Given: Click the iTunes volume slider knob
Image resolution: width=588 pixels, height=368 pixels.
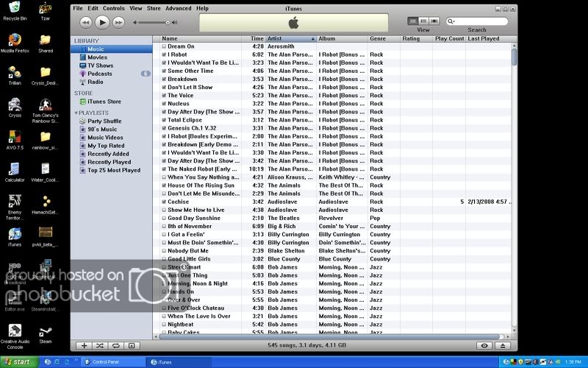Looking at the screenshot, I should click(x=168, y=23).
